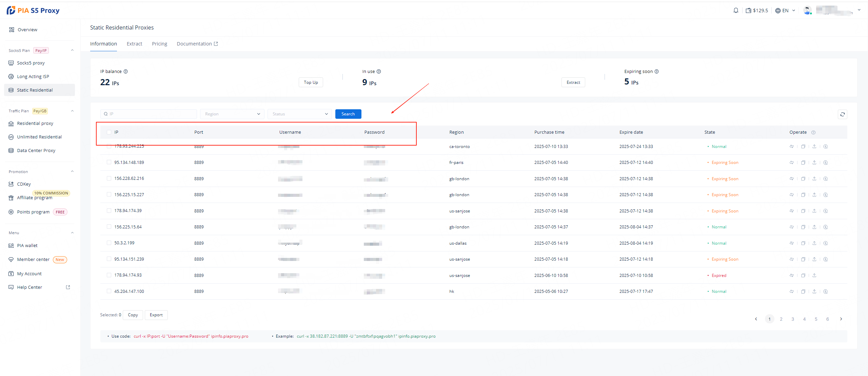868x376 pixels.
Task: Open the Region filter dropdown
Action: [232, 114]
